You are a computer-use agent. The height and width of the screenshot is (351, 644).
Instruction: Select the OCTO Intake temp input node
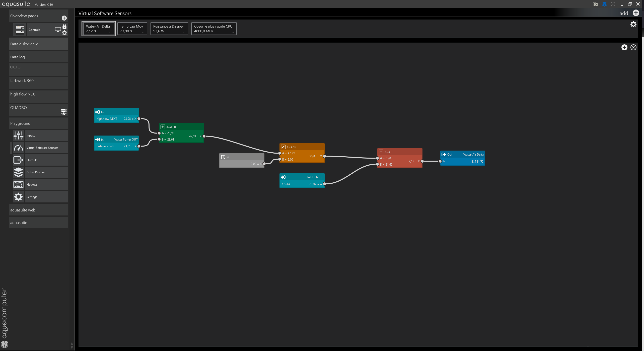(302, 181)
